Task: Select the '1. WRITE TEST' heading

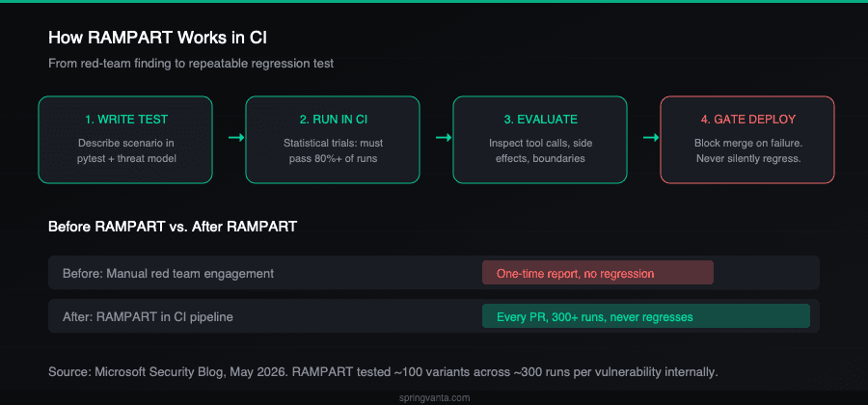Action: (x=125, y=120)
